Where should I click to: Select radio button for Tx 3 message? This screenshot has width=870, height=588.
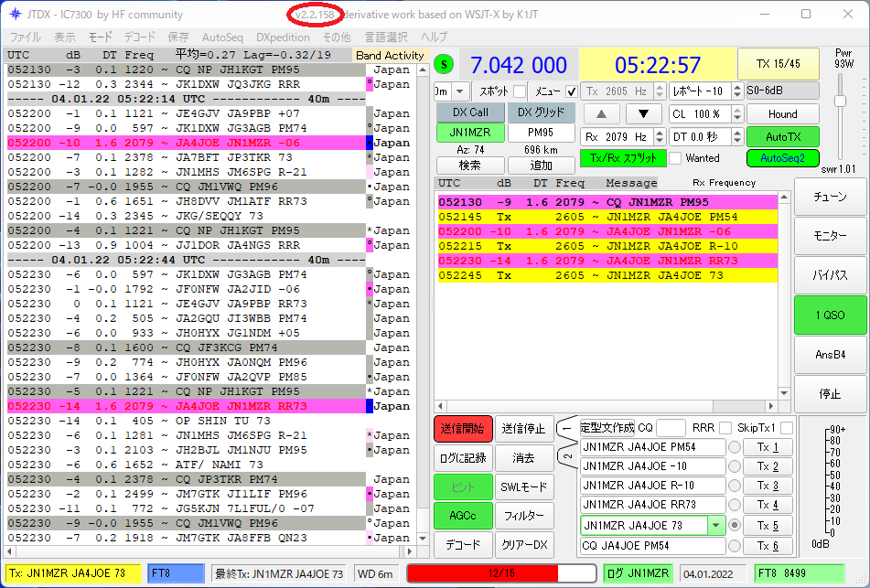(x=734, y=486)
